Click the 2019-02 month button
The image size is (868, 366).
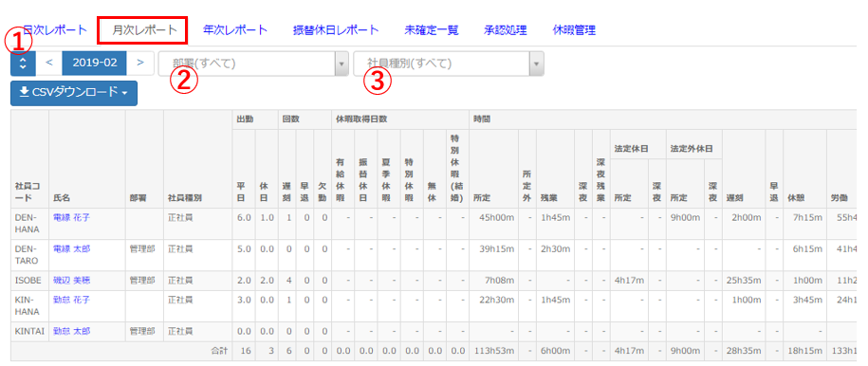coord(94,64)
